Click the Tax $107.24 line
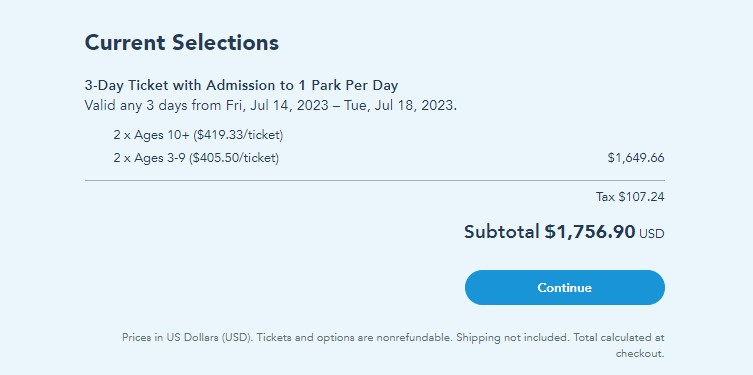Viewport: 753px width, 375px height. point(630,197)
